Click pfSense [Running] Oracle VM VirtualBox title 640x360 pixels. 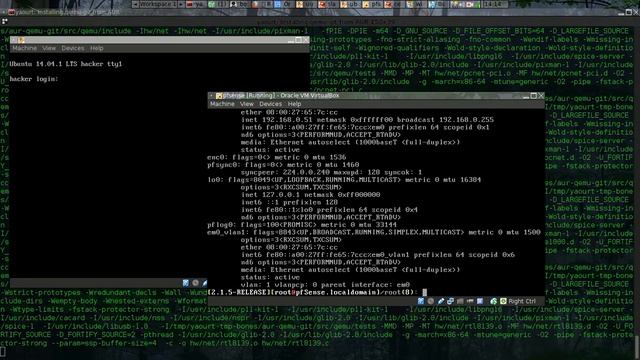pos(281,96)
